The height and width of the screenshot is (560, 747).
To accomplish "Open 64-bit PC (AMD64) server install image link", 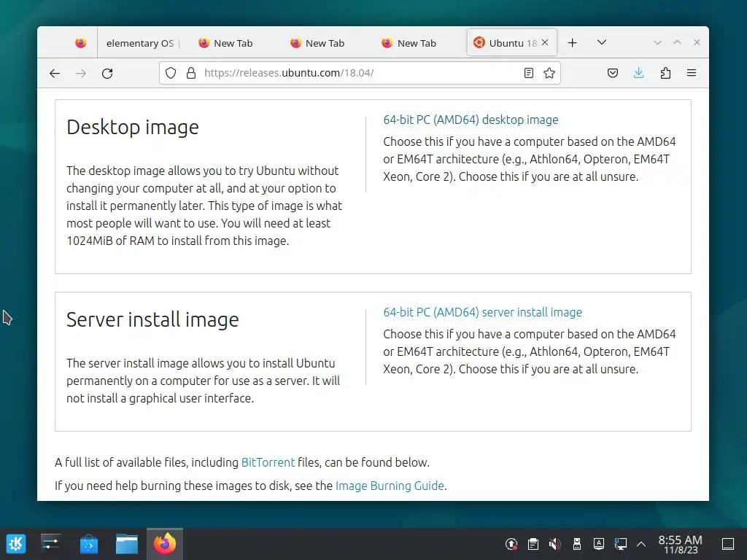I will pos(483,312).
